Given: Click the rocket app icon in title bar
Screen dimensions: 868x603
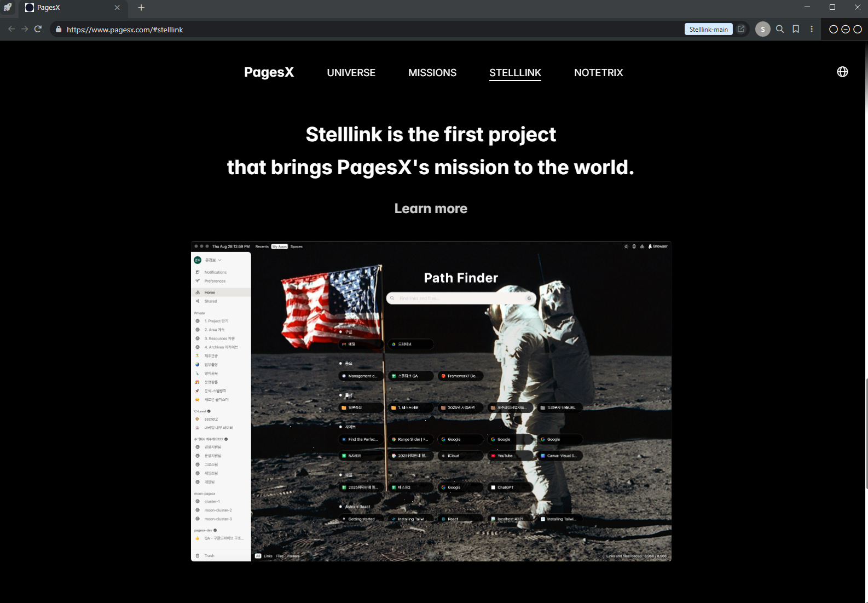Looking at the screenshot, I should (x=8, y=8).
